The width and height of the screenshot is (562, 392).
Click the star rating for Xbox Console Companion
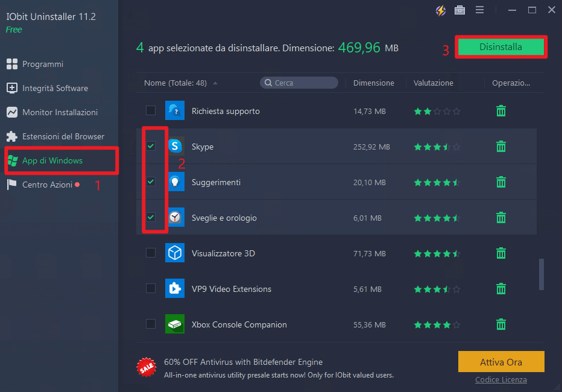[x=437, y=325]
